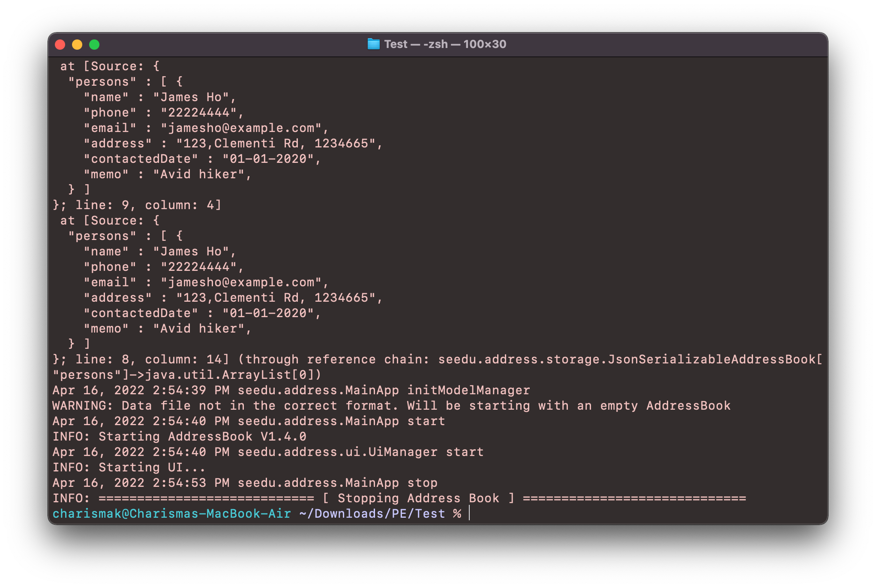Minimize the terminal with yellow button
876x588 pixels.
(x=77, y=45)
